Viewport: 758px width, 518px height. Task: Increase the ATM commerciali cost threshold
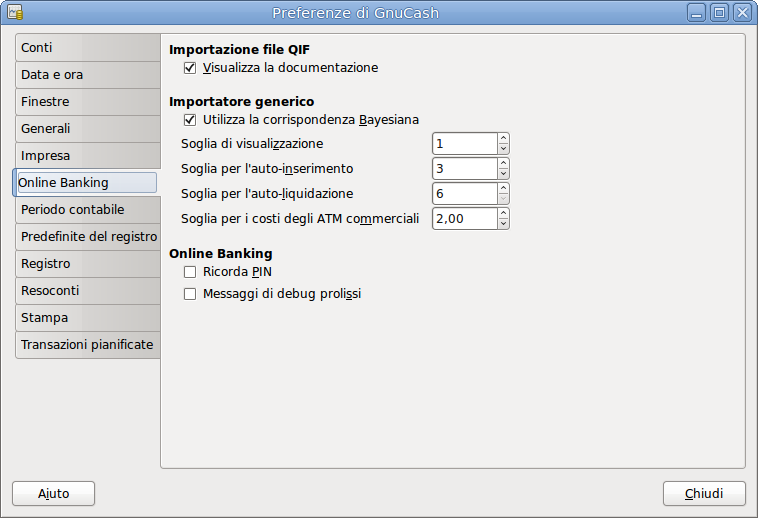point(503,214)
